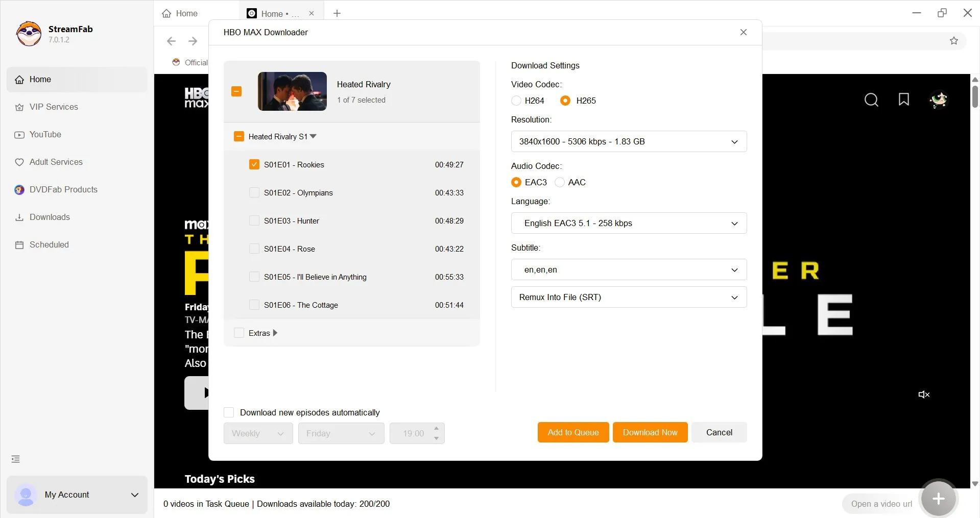Select H264 video codec
Viewport: 980px width, 518px height.
(515, 101)
